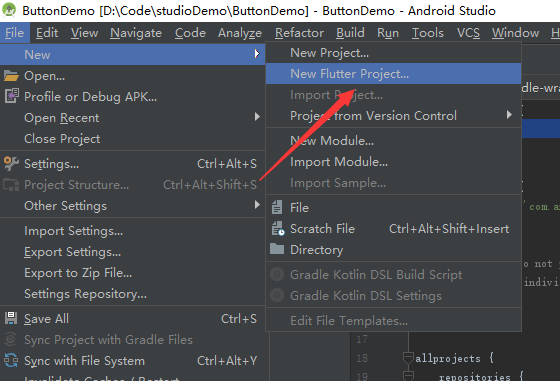Screen dimensions: 560x381
Task: Click the File document icon in submenu
Action: pyautogui.click(x=277, y=207)
